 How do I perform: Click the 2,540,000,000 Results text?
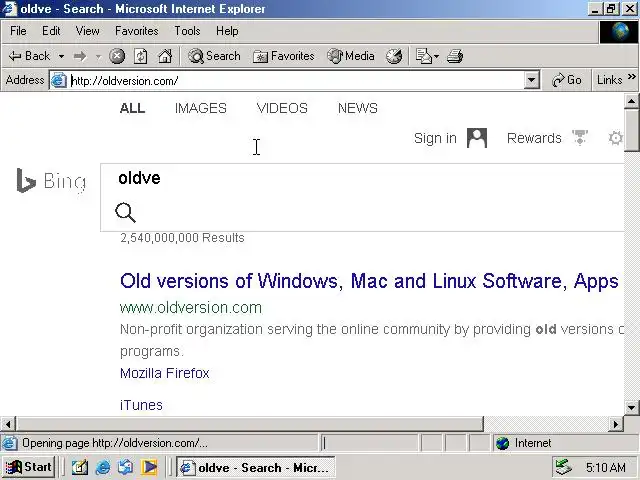click(x=182, y=238)
